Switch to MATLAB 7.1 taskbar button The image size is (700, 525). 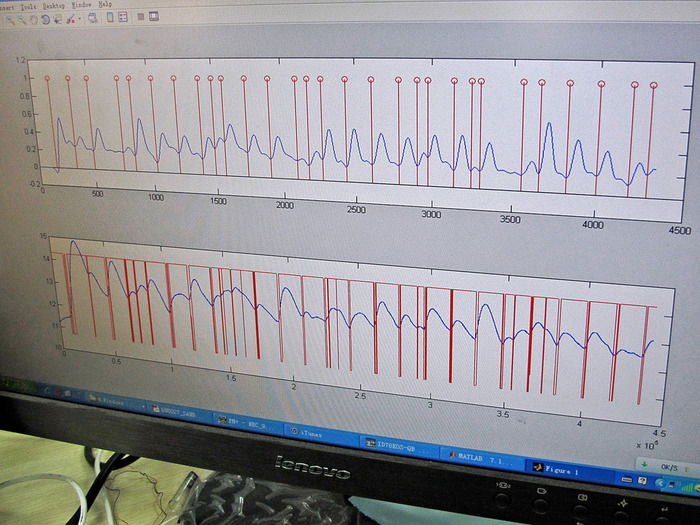pyautogui.click(x=482, y=458)
